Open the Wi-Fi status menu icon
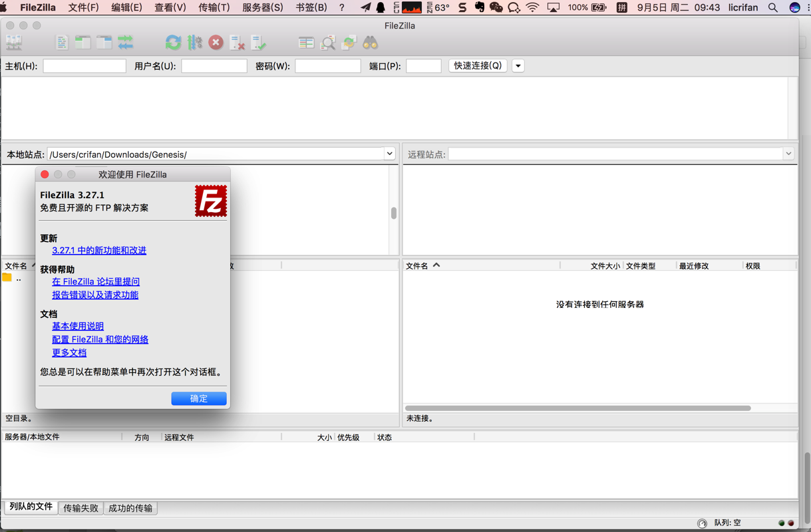 (532, 7)
